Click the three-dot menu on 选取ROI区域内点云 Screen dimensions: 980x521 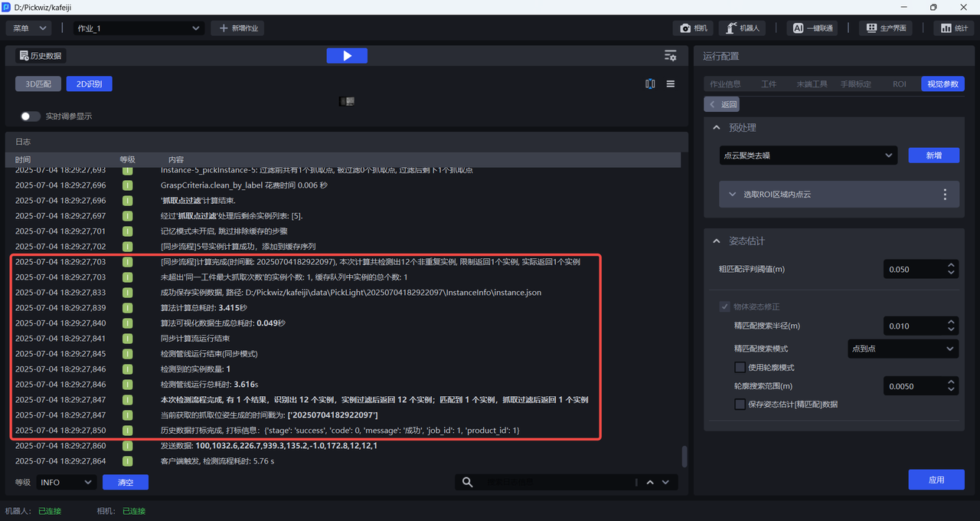coord(945,195)
